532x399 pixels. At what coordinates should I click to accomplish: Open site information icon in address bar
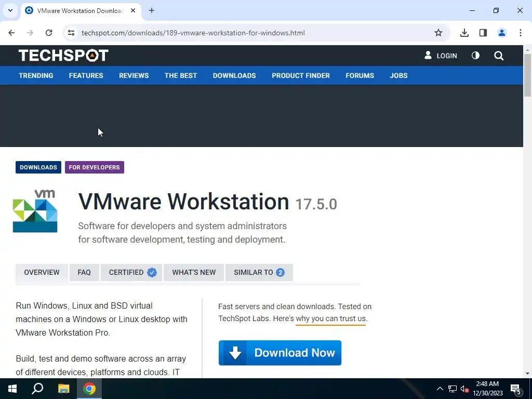tap(71, 33)
